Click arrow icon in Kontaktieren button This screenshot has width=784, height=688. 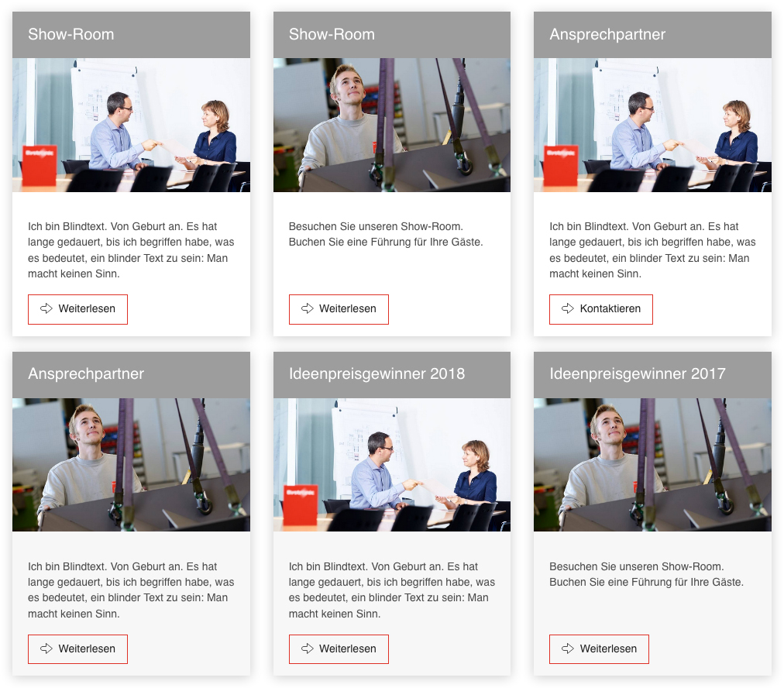[568, 308]
